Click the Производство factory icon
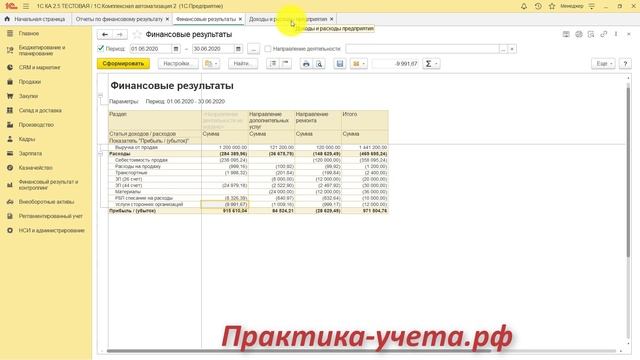 click(x=10, y=125)
